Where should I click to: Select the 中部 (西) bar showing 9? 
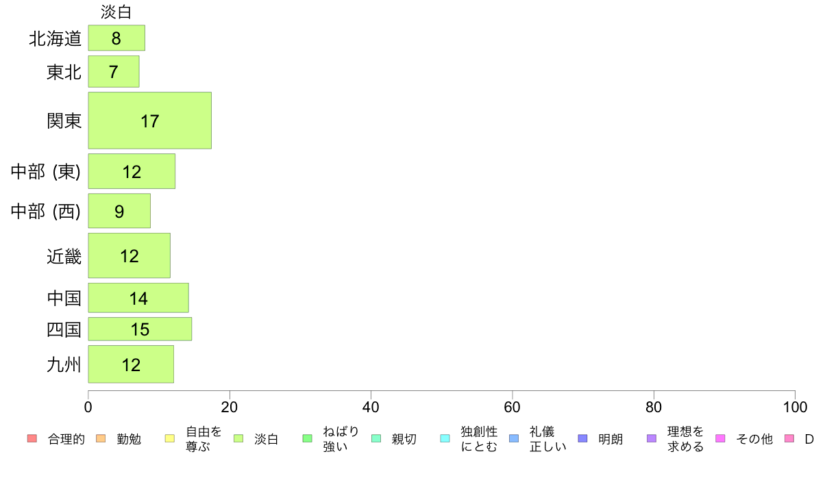(x=119, y=211)
